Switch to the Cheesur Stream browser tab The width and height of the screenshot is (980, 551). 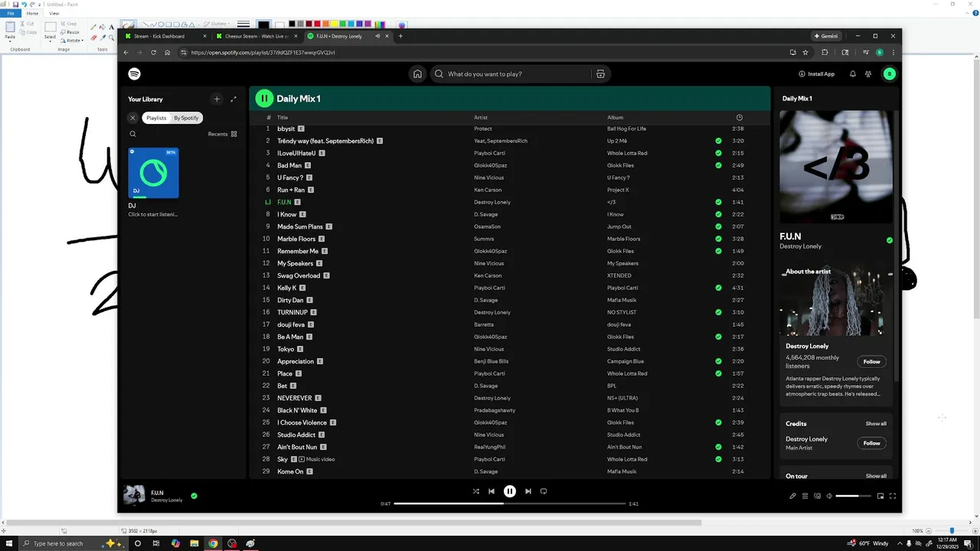pos(255,36)
